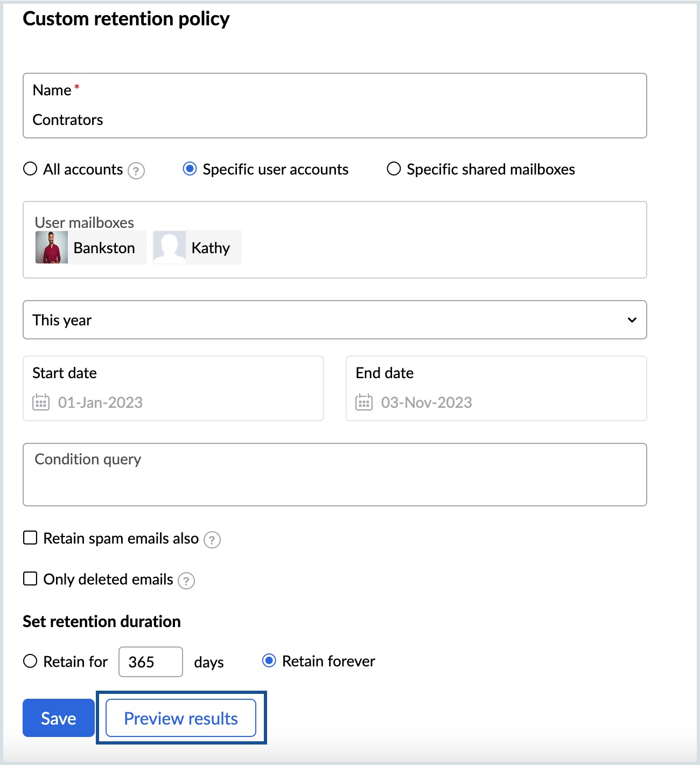
Task: Click the help icon next to All accounts
Action: pyautogui.click(x=136, y=171)
